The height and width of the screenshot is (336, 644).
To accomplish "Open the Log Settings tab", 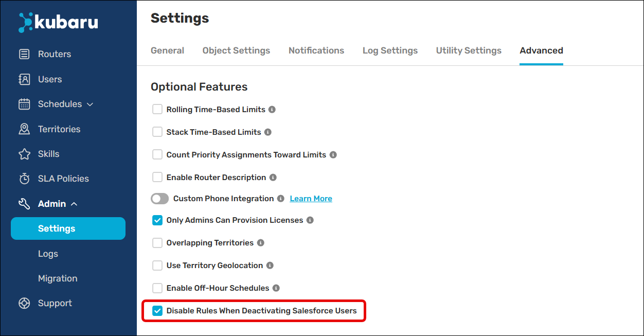I will (390, 50).
